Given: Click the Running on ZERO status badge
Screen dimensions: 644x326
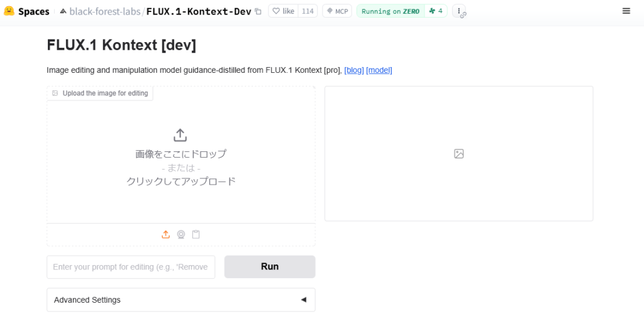Looking at the screenshot, I should (x=391, y=11).
